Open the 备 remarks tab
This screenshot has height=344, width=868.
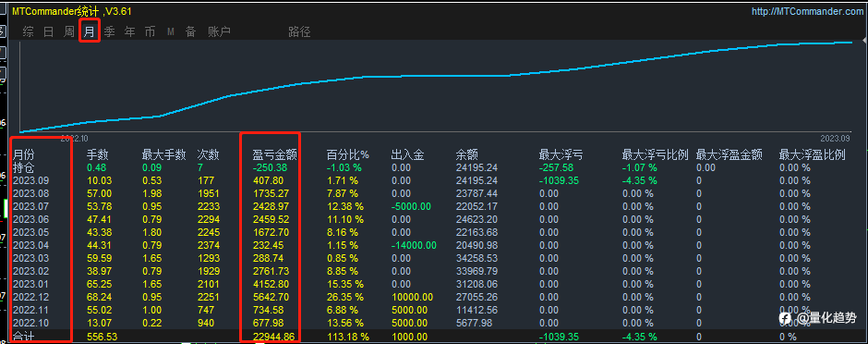(x=191, y=31)
